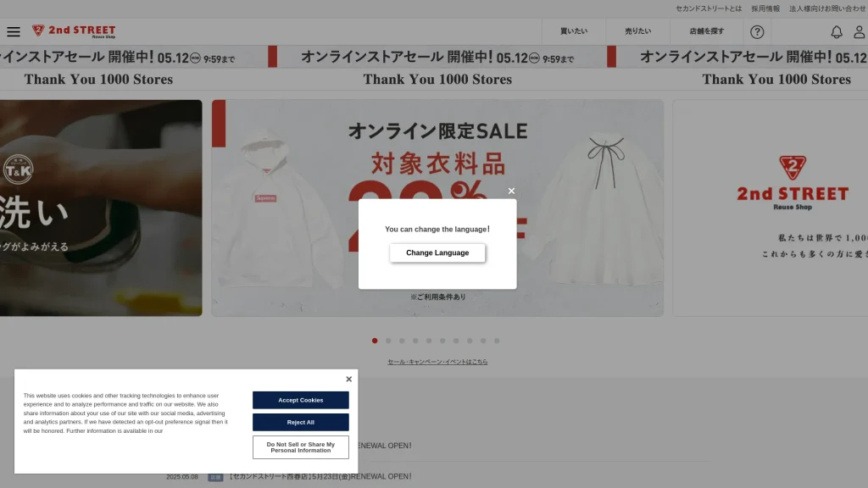868x488 pixels.
Task: Open the 法人様向けお問い合わせ link
Action: pyautogui.click(x=827, y=8)
